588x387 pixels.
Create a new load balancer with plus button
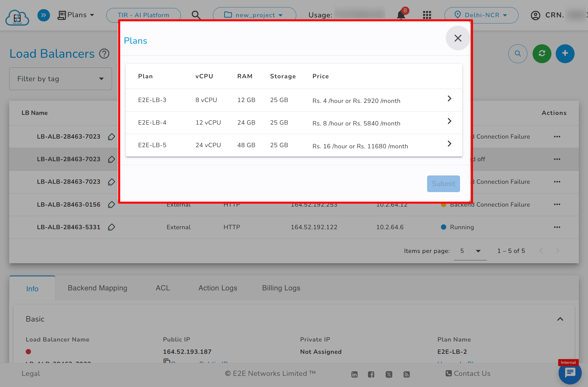(565, 53)
